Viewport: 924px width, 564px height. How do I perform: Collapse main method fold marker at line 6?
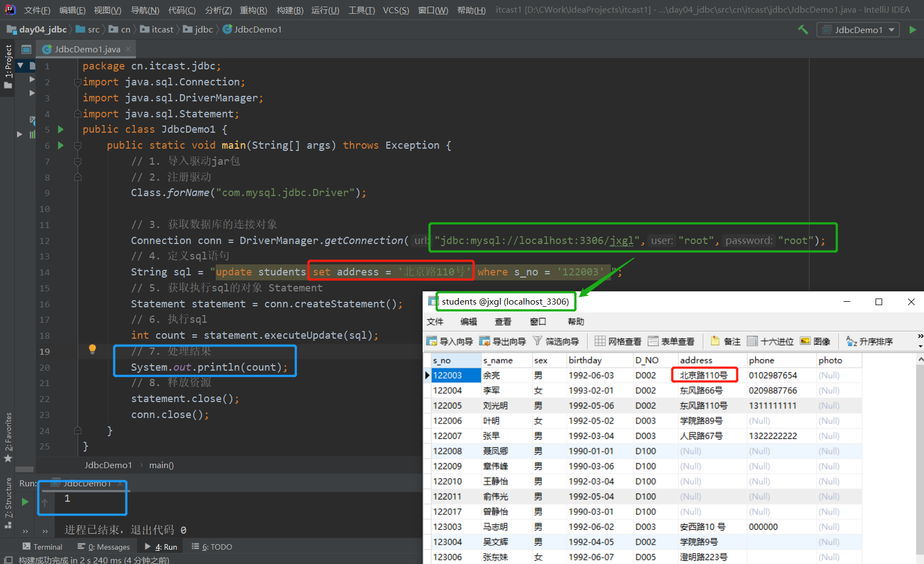coord(78,145)
